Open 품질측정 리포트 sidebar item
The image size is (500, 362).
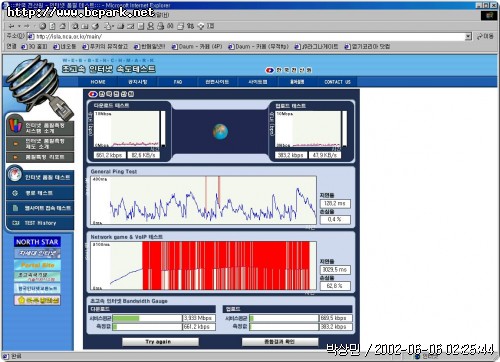coord(40,157)
